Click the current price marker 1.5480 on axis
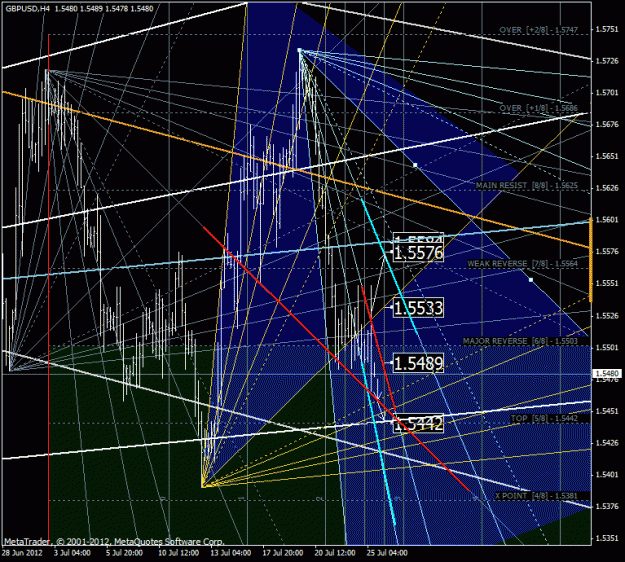 pyautogui.click(x=607, y=373)
